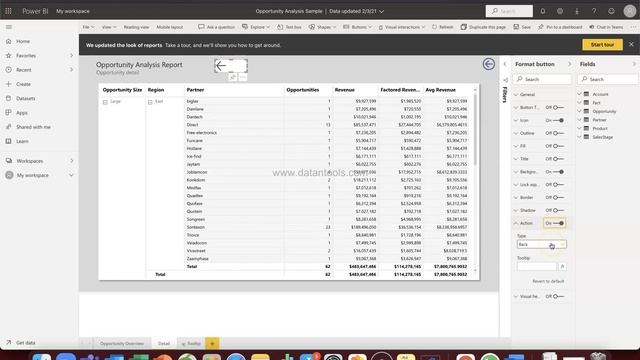Switch to Opportunity Overview page tab
The height and width of the screenshot is (360, 640).
tap(122, 344)
